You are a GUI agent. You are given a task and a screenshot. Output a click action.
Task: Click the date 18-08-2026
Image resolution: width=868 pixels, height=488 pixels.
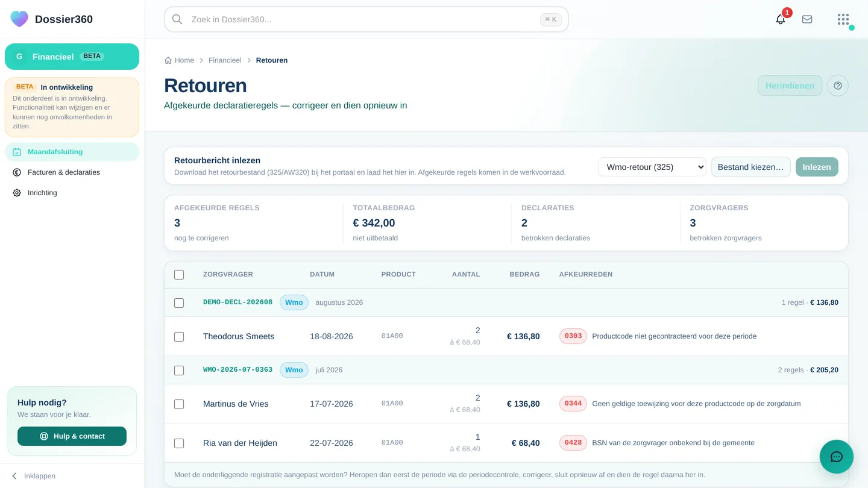pos(332,336)
